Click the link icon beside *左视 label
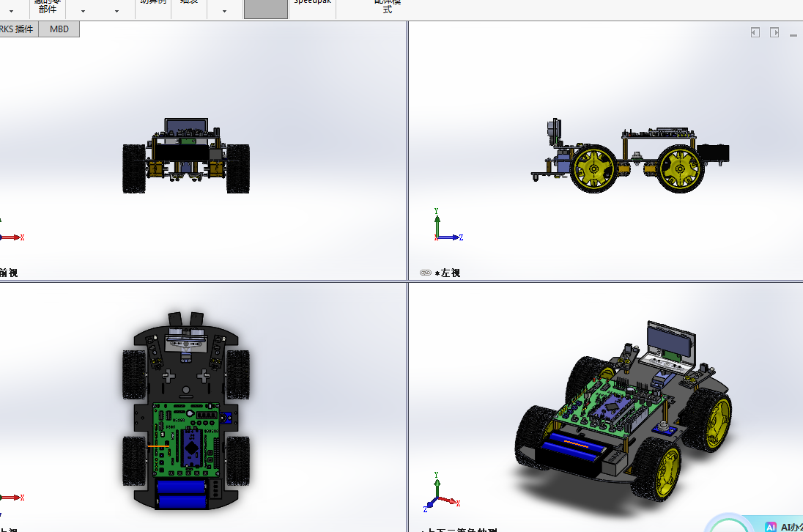The width and height of the screenshot is (803, 532). tap(426, 273)
